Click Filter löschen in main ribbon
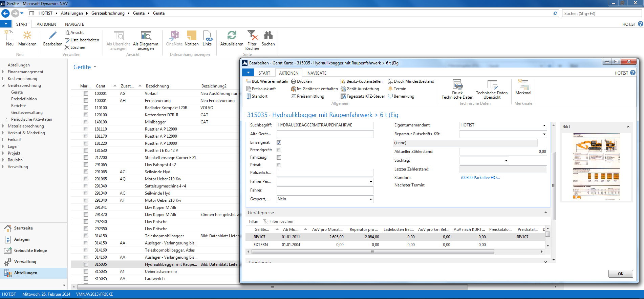The height and width of the screenshot is (299, 644). click(x=252, y=40)
